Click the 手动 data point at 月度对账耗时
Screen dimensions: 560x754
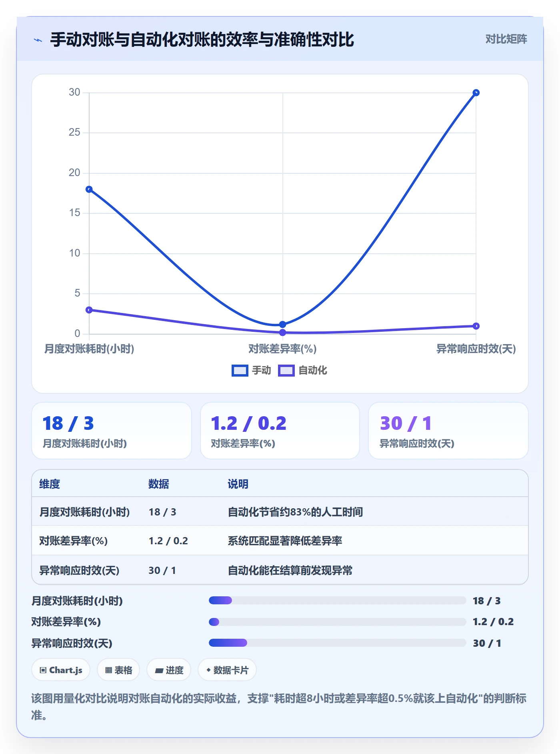(x=89, y=189)
